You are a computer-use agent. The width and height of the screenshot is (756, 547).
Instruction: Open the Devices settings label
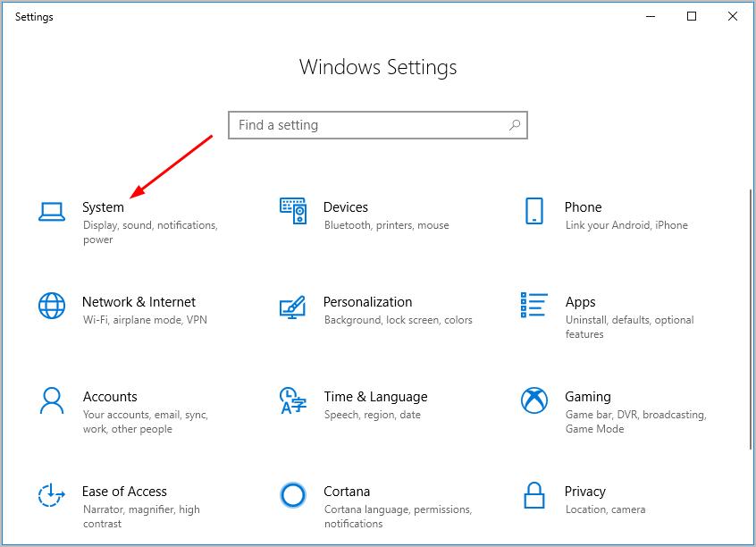click(345, 207)
